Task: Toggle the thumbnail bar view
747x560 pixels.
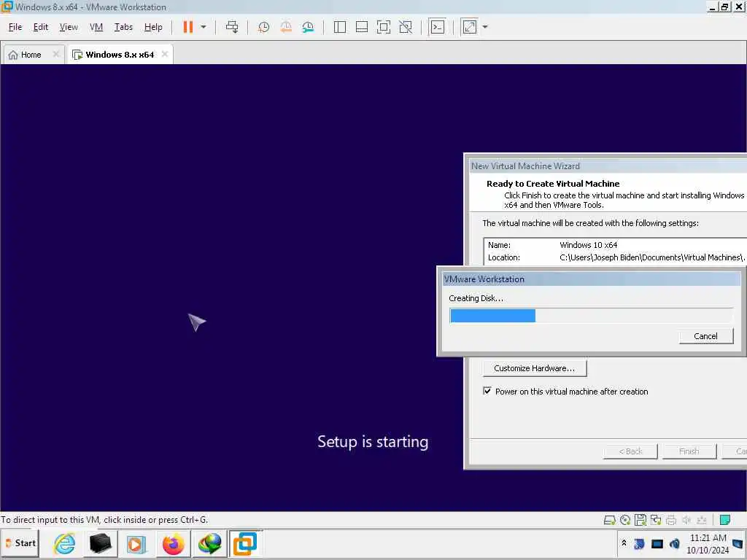Action: (362, 27)
